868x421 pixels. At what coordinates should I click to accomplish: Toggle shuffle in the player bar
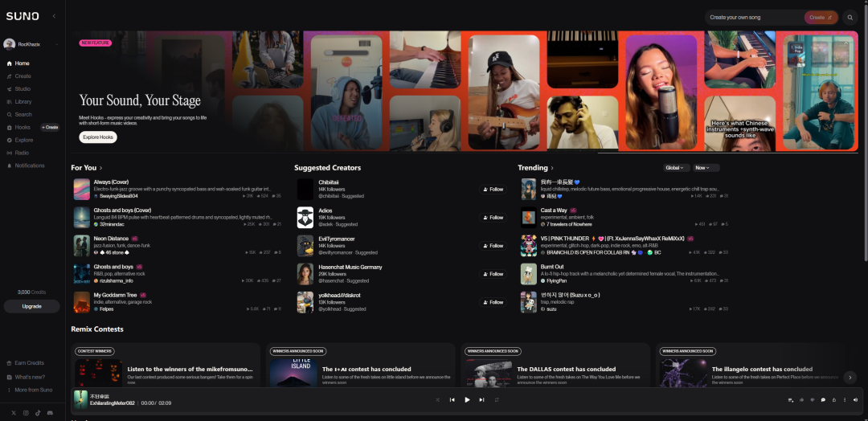click(437, 399)
